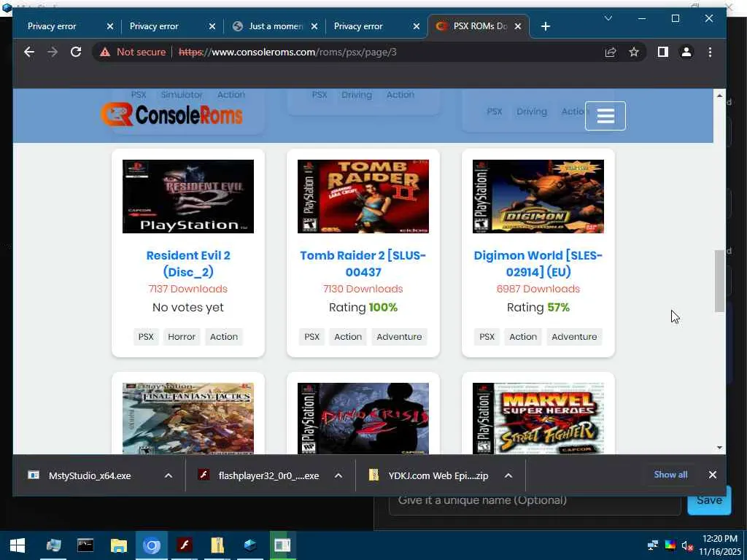Viewport: 747px width, 560px height.
Task: Open the command prompt taskbar icon
Action: (86, 545)
